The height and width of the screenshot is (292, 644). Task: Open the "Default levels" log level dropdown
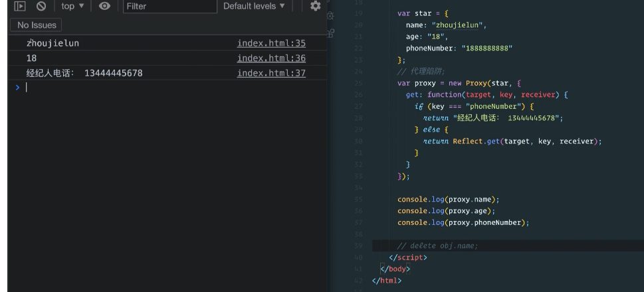coord(255,6)
